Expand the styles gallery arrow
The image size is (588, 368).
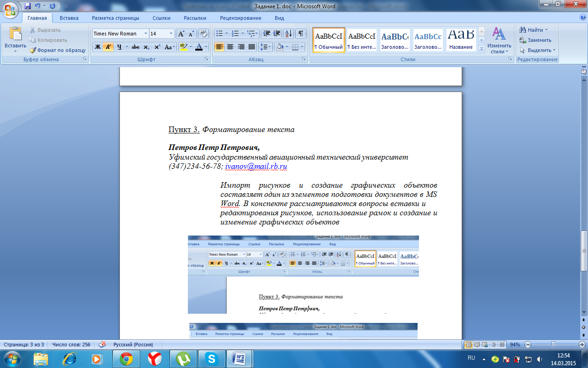[x=482, y=49]
